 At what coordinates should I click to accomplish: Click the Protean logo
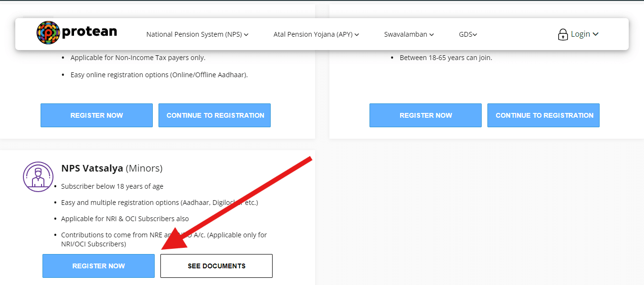[x=76, y=32]
